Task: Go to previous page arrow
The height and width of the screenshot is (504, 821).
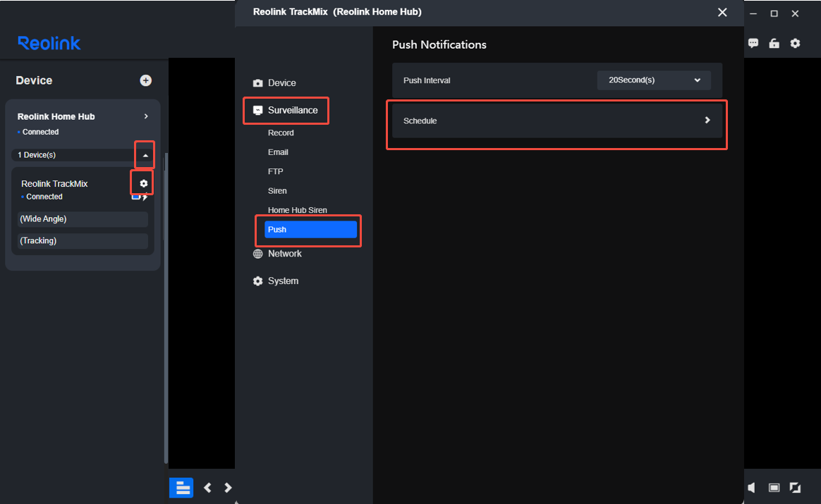Action: (x=208, y=488)
